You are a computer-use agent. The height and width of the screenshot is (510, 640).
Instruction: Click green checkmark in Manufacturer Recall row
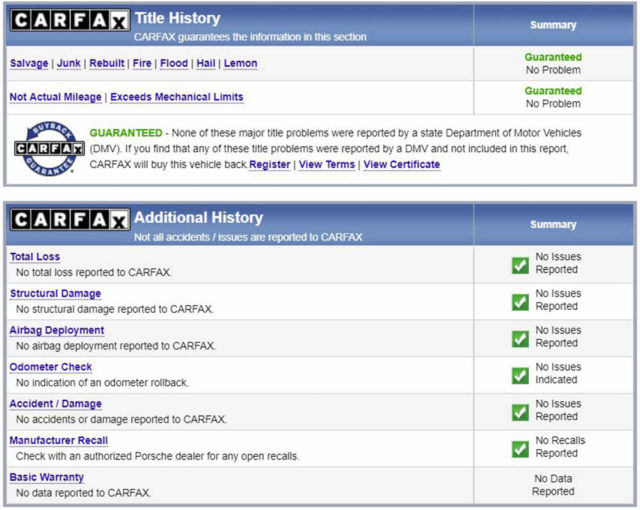(520, 449)
